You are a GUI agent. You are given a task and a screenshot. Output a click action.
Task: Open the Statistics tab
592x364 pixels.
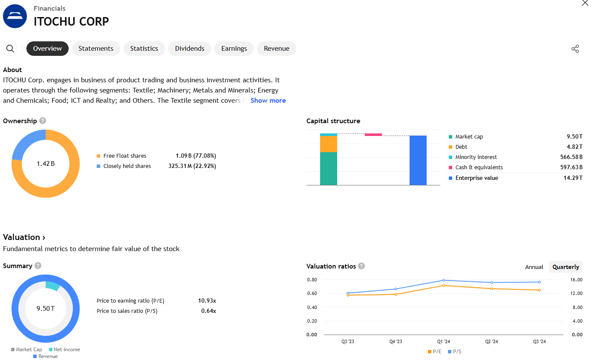[x=144, y=49]
